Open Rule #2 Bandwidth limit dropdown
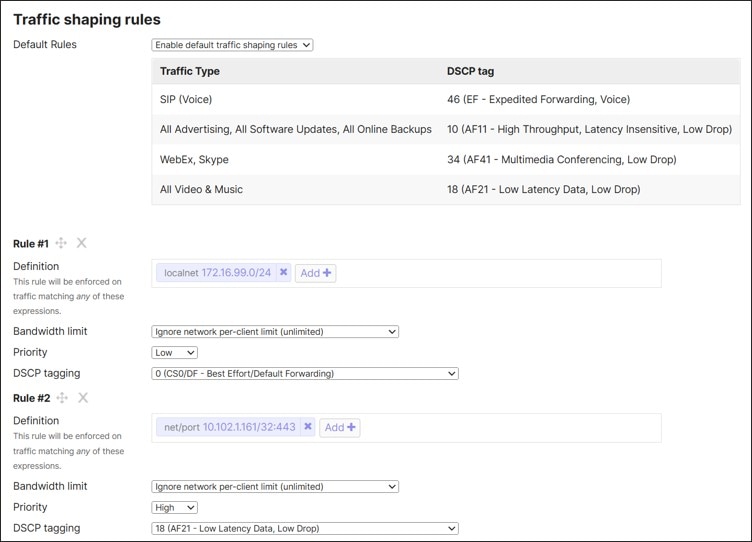Viewport: 752px width, 542px height. pyautogui.click(x=275, y=487)
